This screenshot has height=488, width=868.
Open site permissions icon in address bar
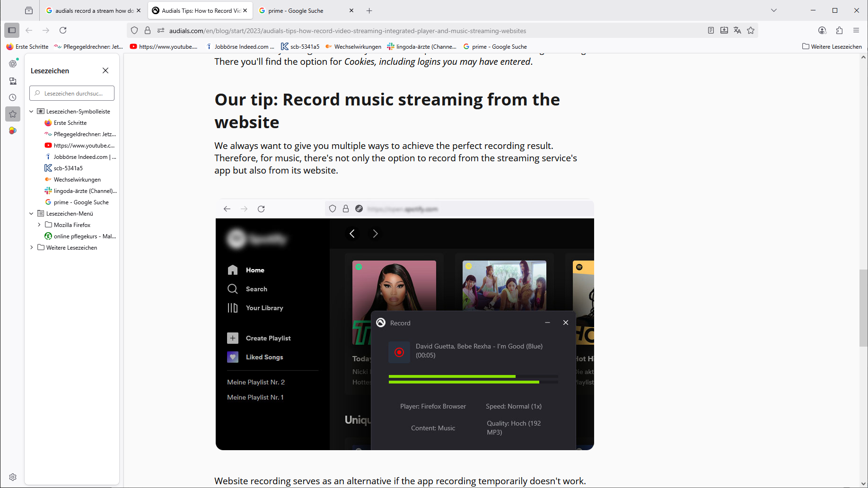coord(161,30)
